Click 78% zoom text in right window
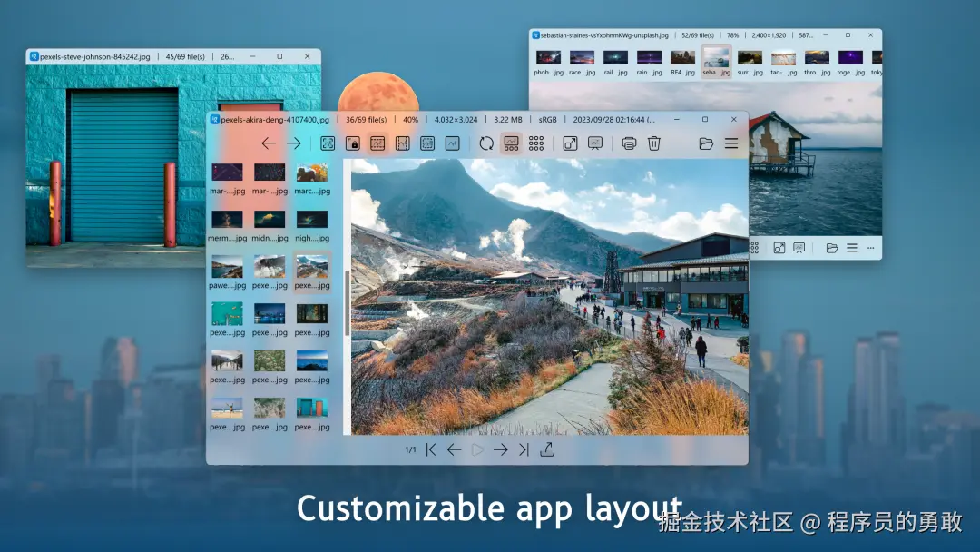The width and height of the screenshot is (980, 552). [732, 35]
